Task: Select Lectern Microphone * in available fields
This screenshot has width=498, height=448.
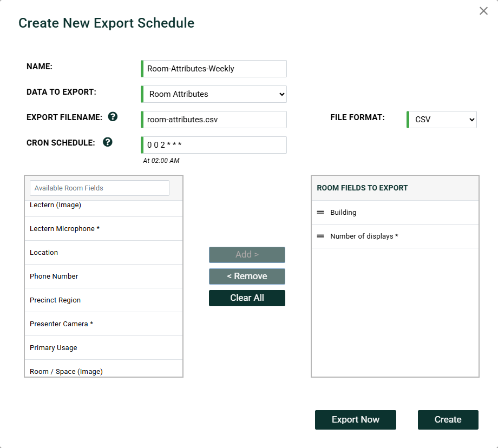Action: click(x=103, y=229)
